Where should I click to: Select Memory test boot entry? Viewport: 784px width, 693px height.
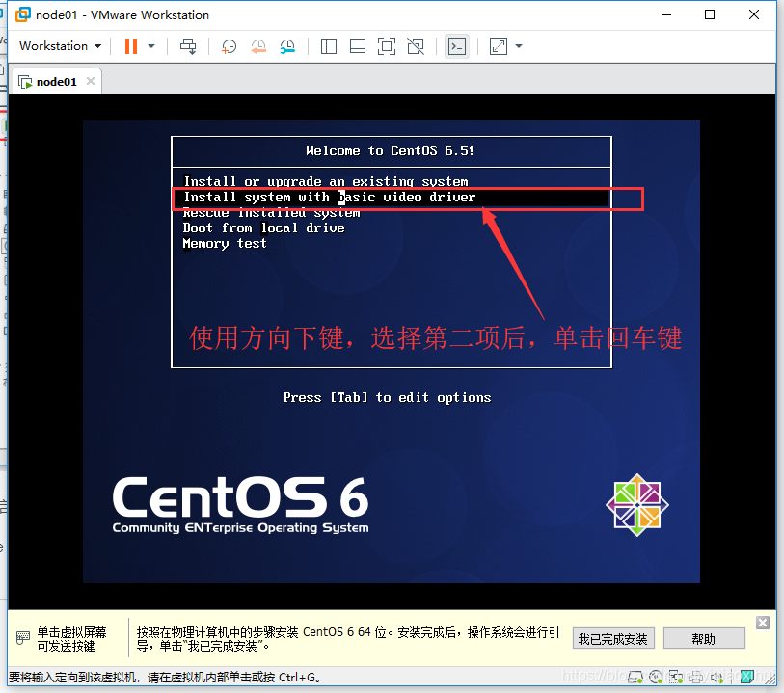[225, 244]
